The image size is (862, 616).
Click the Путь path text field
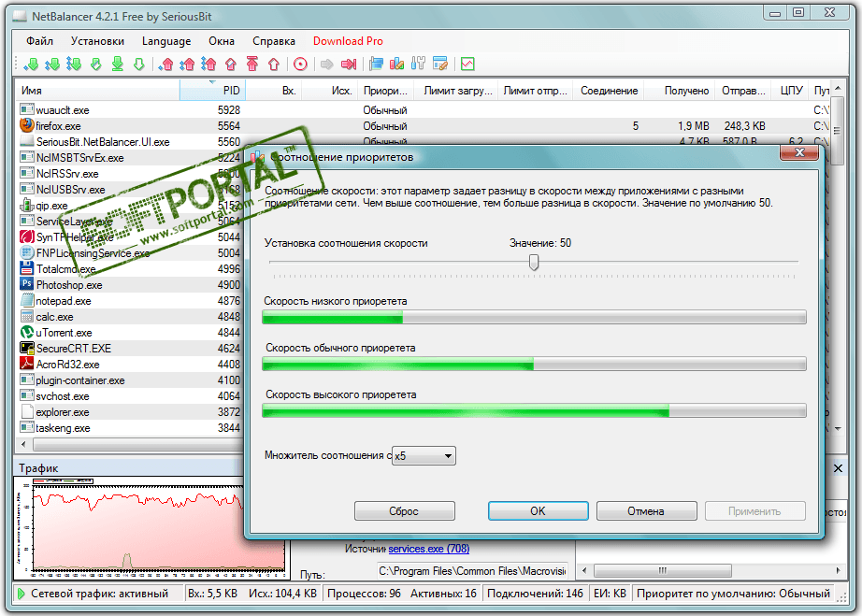pyautogui.click(x=472, y=571)
